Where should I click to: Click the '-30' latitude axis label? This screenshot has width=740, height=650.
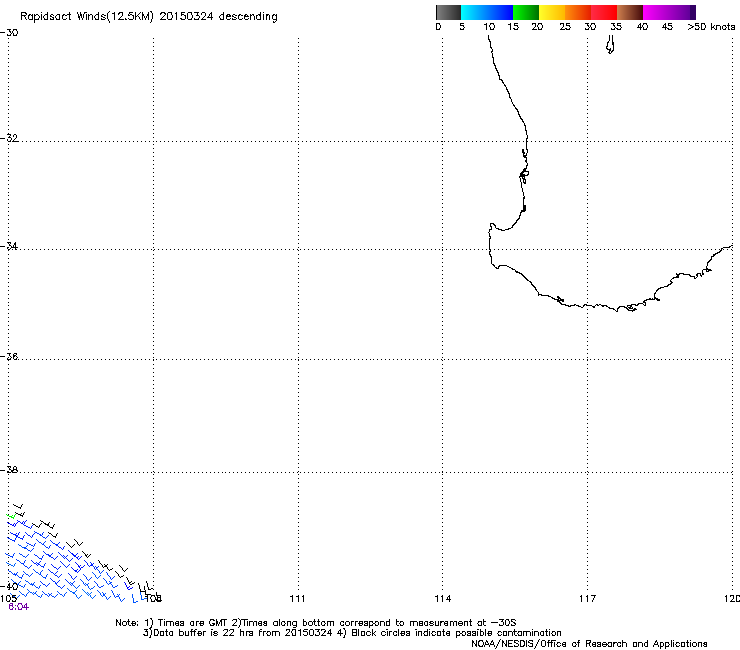click(x=9, y=33)
